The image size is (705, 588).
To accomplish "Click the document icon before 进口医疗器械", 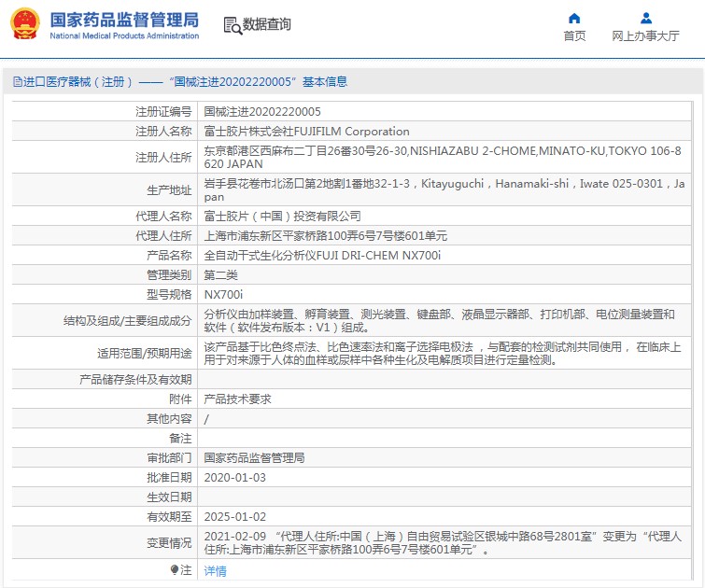I will [x=18, y=82].
